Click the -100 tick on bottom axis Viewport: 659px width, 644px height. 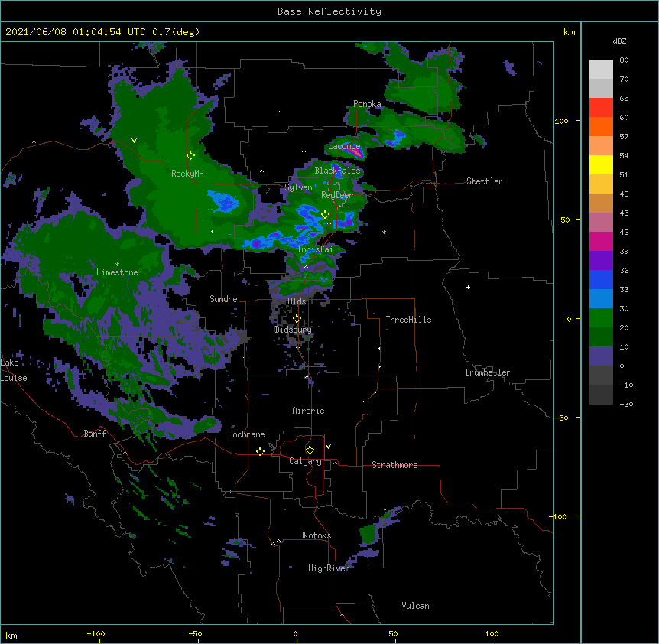96,634
